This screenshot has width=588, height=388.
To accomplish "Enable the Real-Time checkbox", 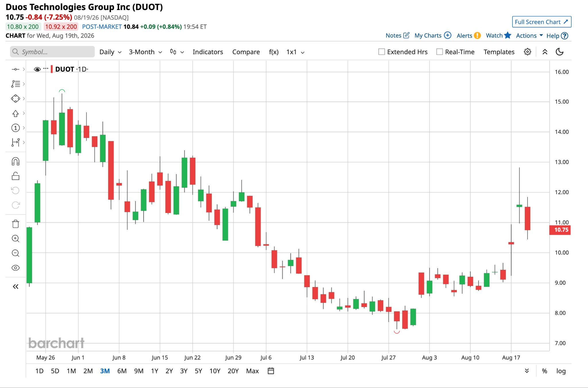I will point(440,52).
